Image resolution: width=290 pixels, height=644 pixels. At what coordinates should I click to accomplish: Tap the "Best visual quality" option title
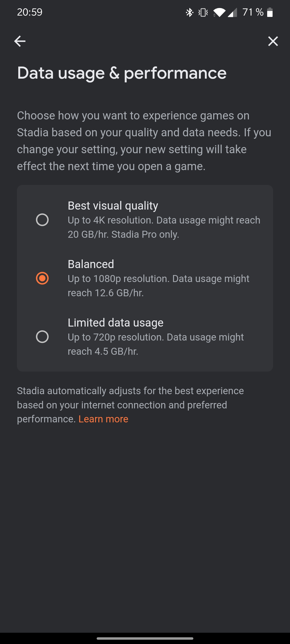tap(113, 206)
